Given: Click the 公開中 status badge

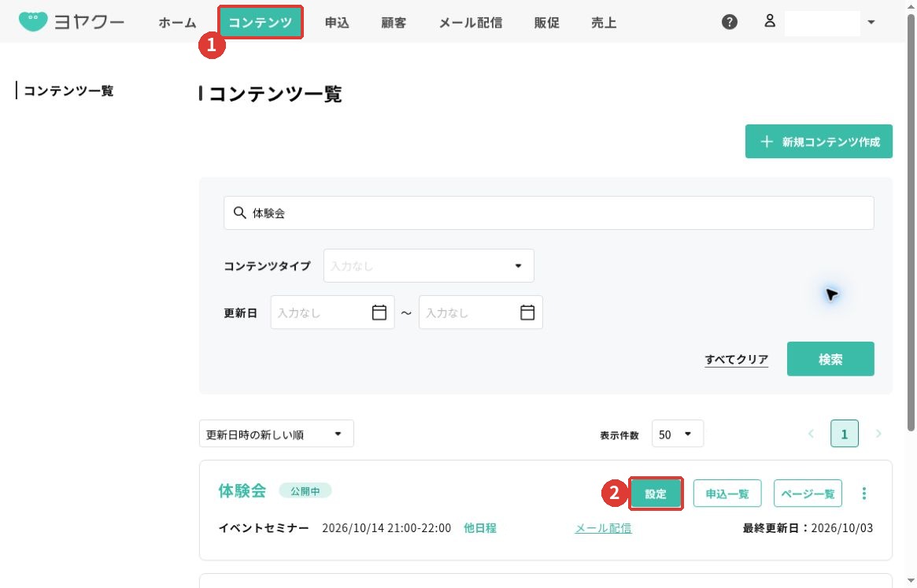Looking at the screenshot, I should [305, 491].
